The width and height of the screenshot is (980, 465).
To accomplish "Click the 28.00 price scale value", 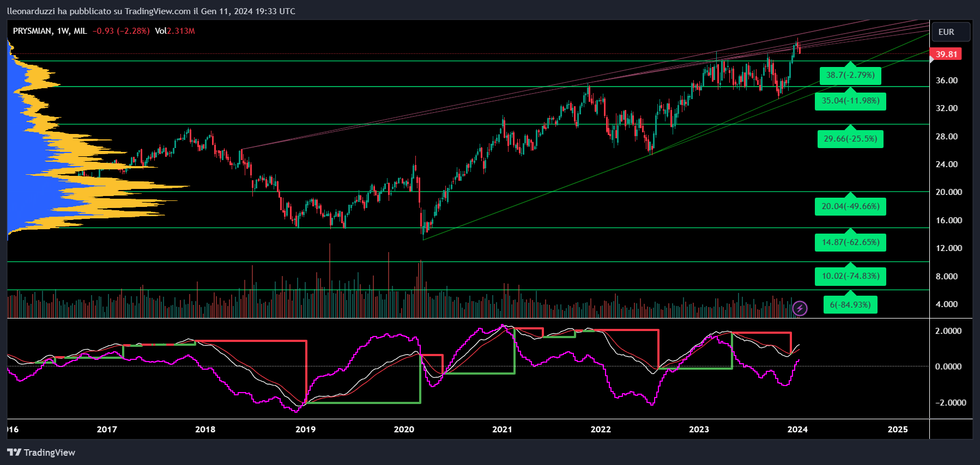I will (x=947, y=136).
